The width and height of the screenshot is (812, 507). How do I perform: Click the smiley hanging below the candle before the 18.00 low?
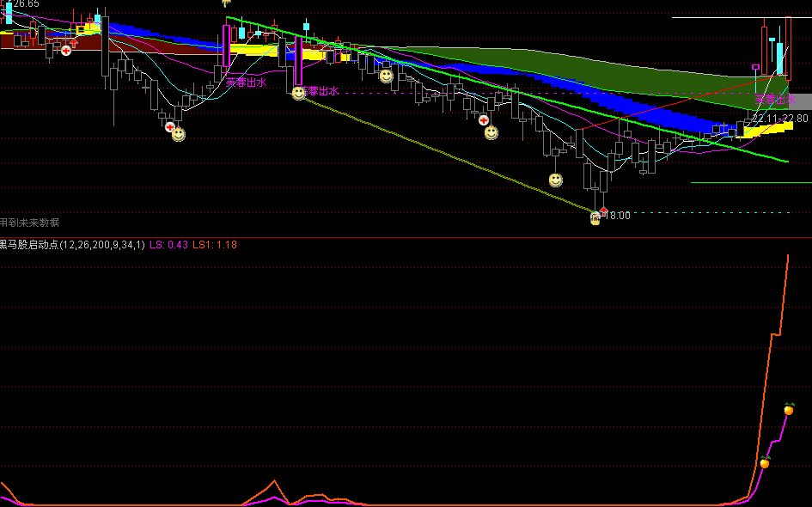click(556, 180)
